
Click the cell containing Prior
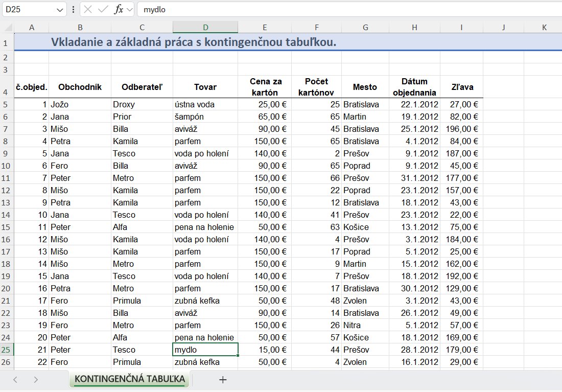pyautogui.click(x=142, y=117)
